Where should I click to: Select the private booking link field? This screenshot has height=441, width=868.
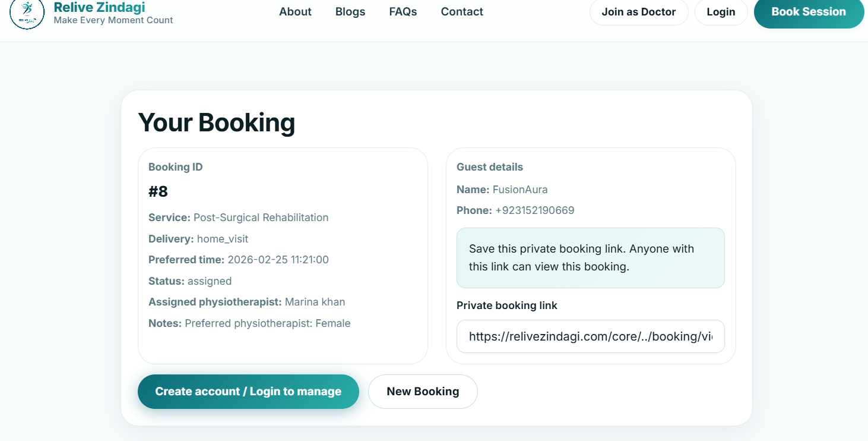pyautogui.click(x=590, y=336)
